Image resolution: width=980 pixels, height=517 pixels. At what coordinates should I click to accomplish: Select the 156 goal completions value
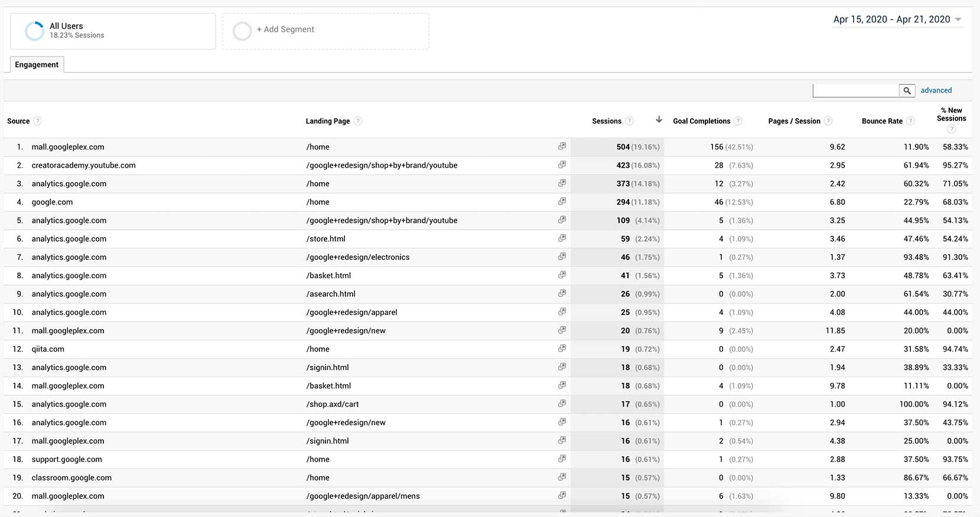pos(717,147)
